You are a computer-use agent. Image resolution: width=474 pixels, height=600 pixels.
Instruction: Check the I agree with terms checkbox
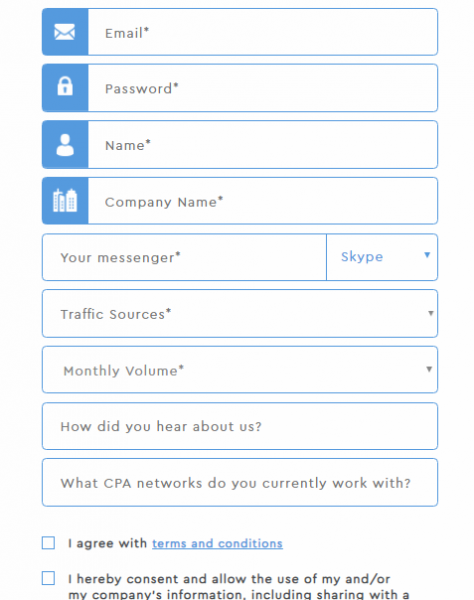48,543
